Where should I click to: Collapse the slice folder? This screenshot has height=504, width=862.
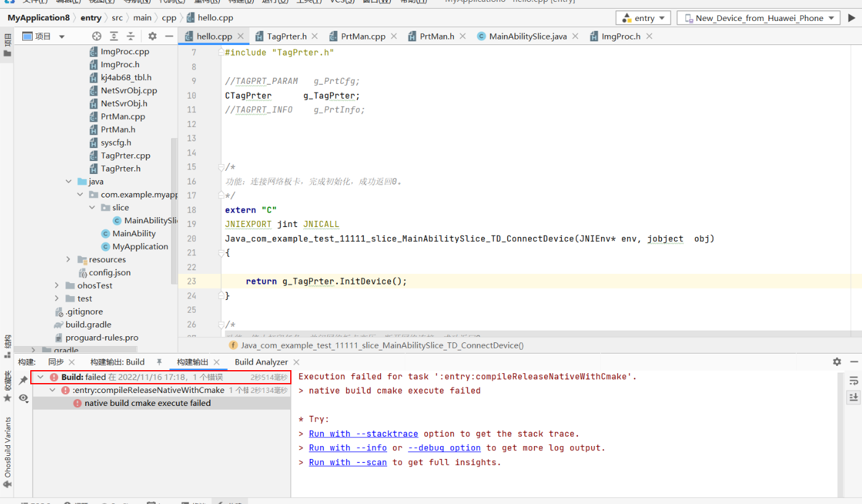92,207
